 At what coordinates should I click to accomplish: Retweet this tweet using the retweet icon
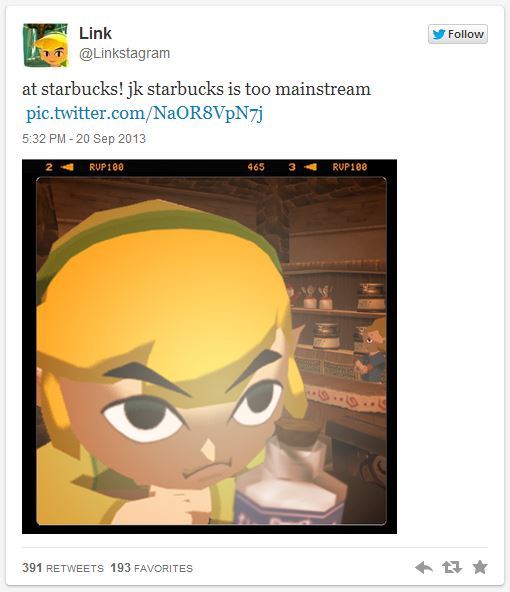click(452, 567)
